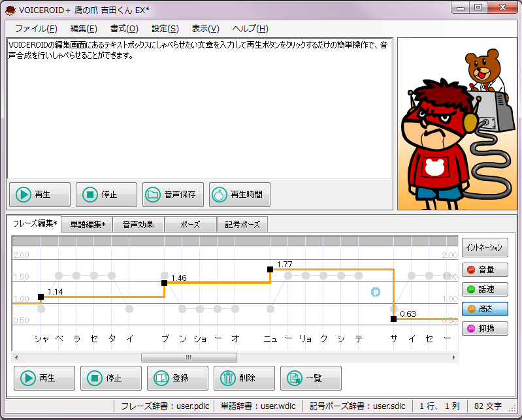Stop phrase playback with the bottom 停止 button
Screen dimensions: 522x420
[x=111, y=378]
